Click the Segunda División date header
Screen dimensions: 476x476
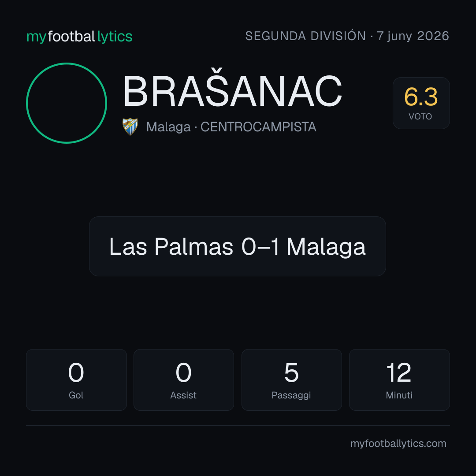pos(347,36)
